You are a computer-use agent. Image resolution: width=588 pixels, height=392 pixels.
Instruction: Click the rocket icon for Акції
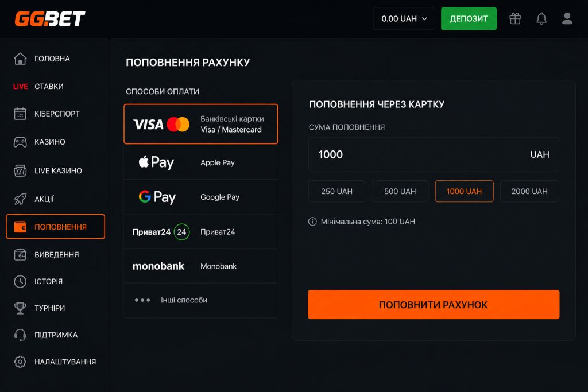pos(20,199)
